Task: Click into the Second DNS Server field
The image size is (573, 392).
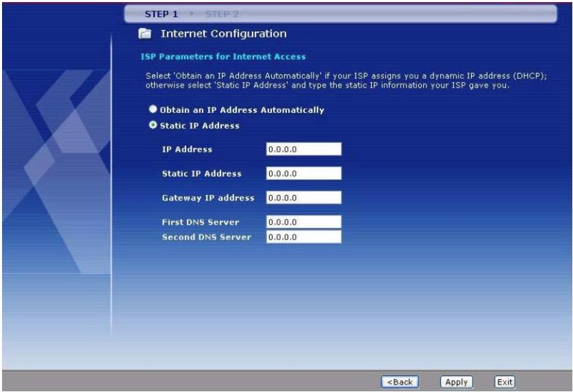Action: tap(303, 237)
